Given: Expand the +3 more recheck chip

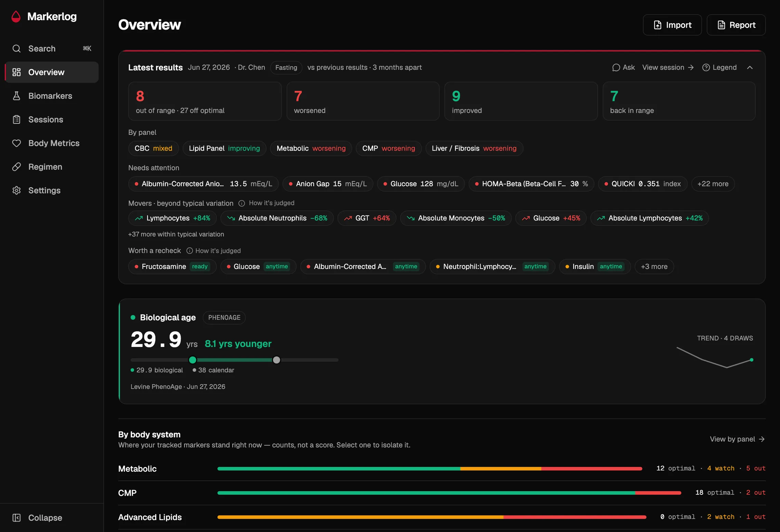Looking at the screenshot, I should [654, 267].
